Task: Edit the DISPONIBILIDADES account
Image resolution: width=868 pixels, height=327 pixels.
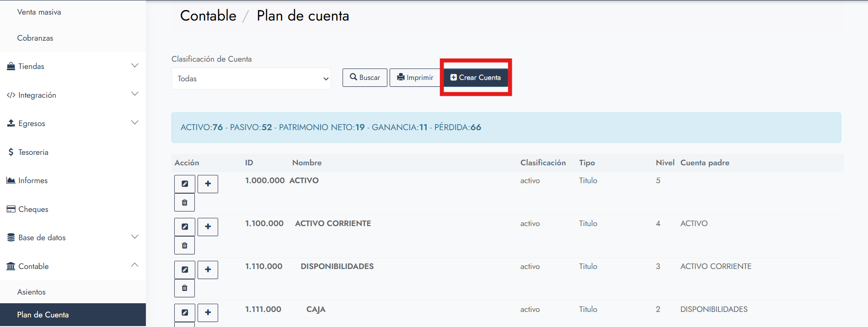Action: tap(185, 270)
